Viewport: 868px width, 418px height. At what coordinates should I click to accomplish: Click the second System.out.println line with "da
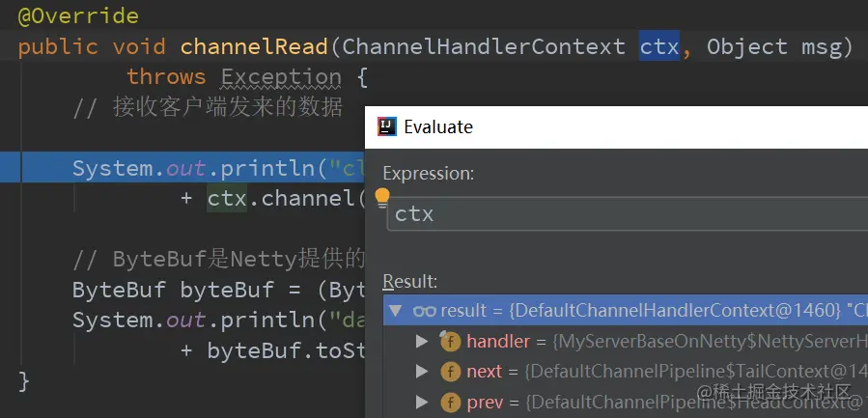[218, 320]
